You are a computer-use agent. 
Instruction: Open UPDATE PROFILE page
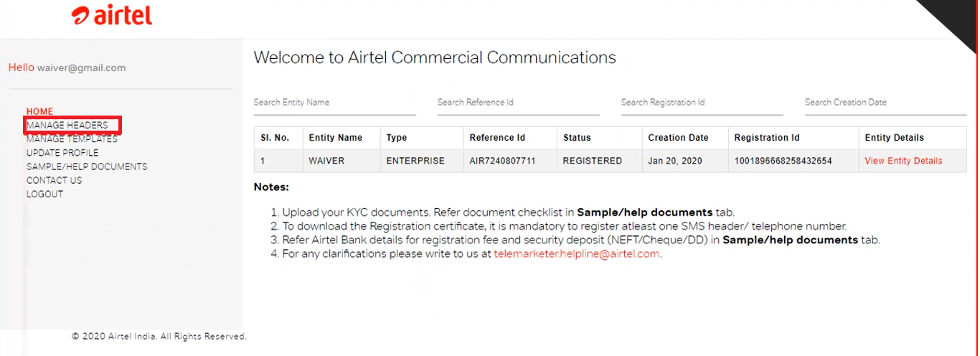(x=62, y=153)
